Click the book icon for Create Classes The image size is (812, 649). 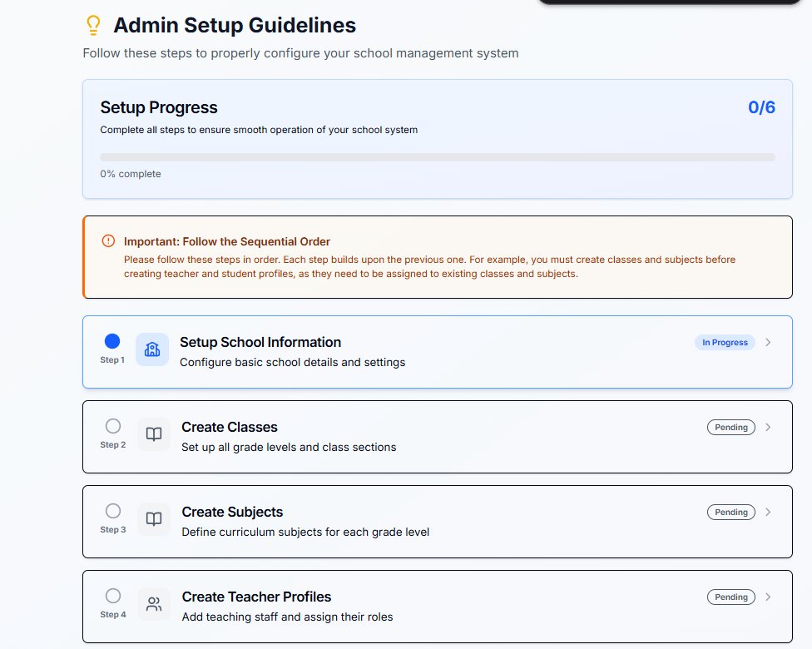tap(154, 434)
